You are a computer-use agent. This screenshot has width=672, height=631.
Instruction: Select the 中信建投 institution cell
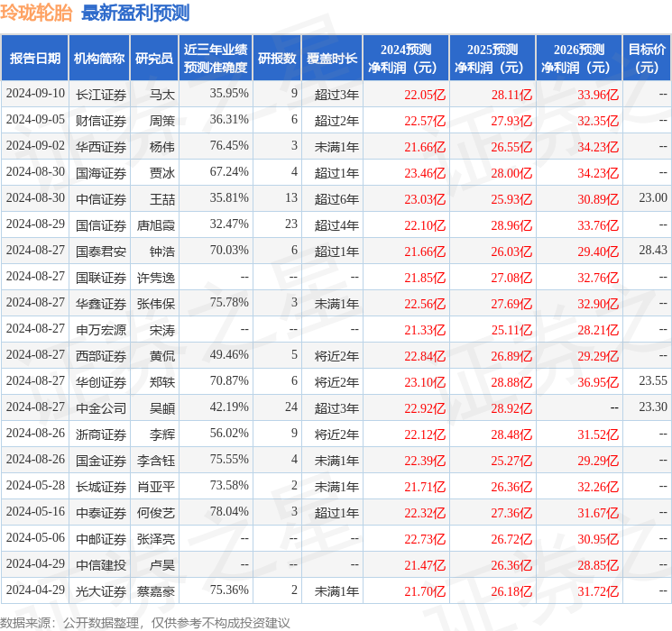pyautogui.click(x=101, y=565)
